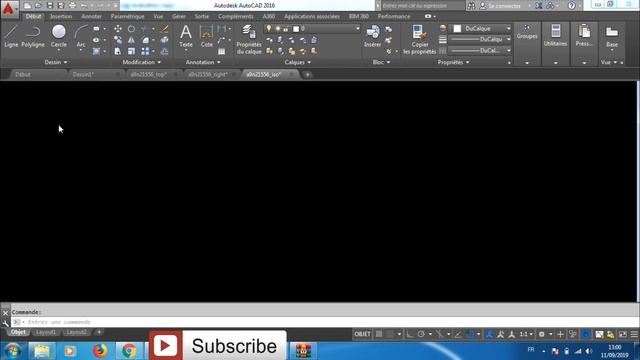Switch to the Insertion ribbon tab
This screenshot has width=640, height=360.
pyautogui.click(x=61, y=17)
